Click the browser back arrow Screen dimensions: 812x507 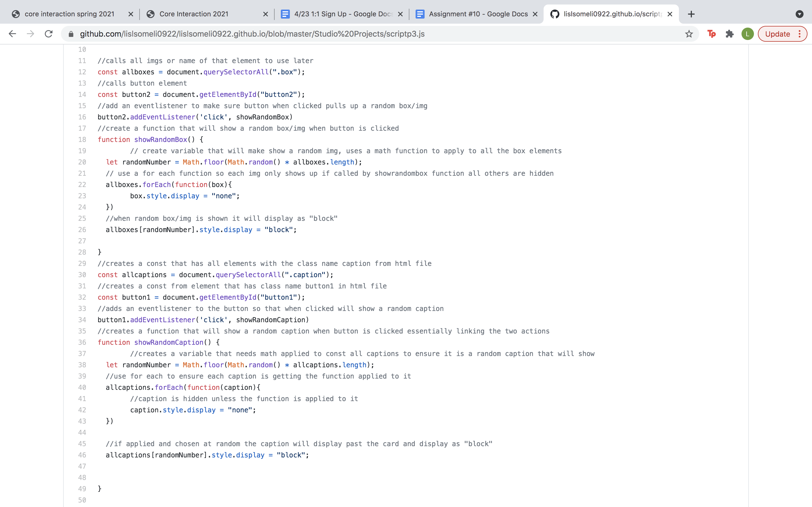(12, 34)
